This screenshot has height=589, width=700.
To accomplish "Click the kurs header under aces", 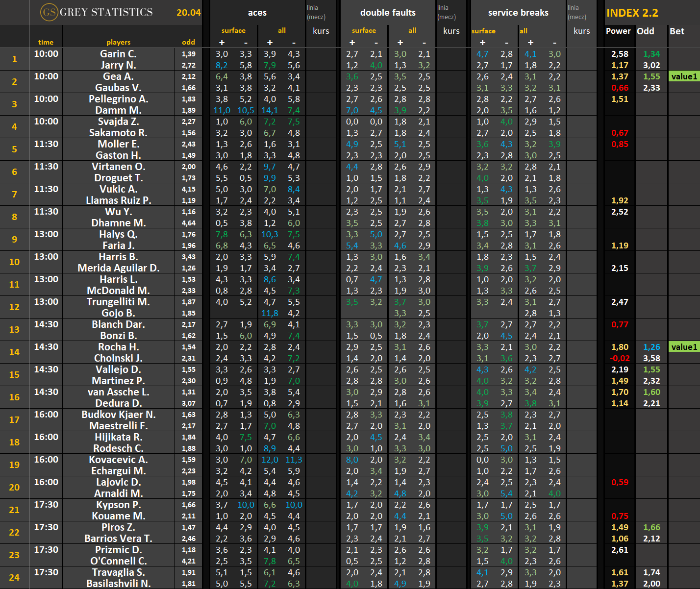I will [321, 31].
